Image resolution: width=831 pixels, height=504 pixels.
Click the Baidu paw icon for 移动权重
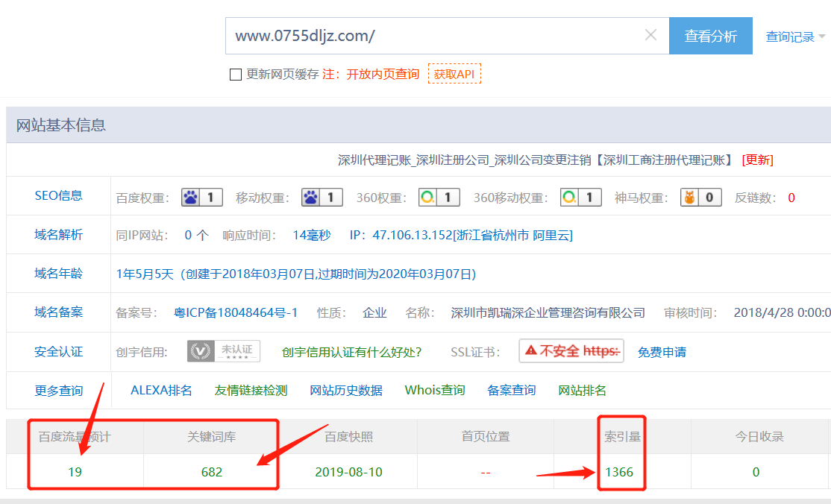(322, 198)
